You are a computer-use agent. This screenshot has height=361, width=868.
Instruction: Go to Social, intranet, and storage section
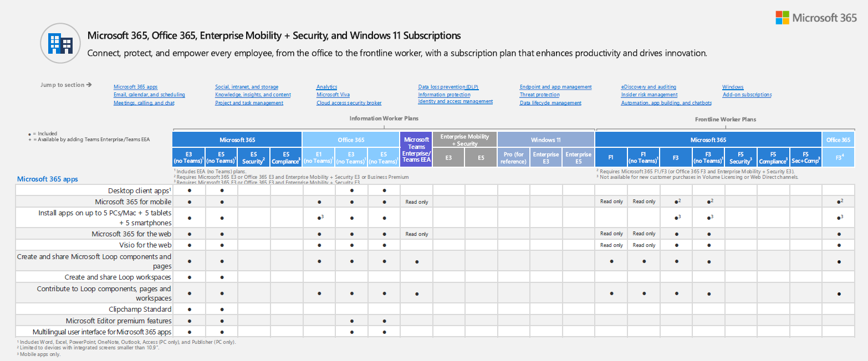[x=247, y=87]
